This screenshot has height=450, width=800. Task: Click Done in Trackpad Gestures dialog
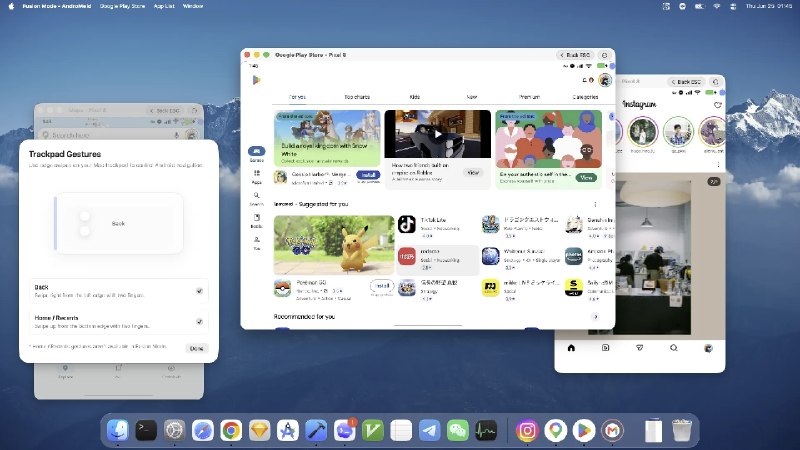click(x=196, y=348)
